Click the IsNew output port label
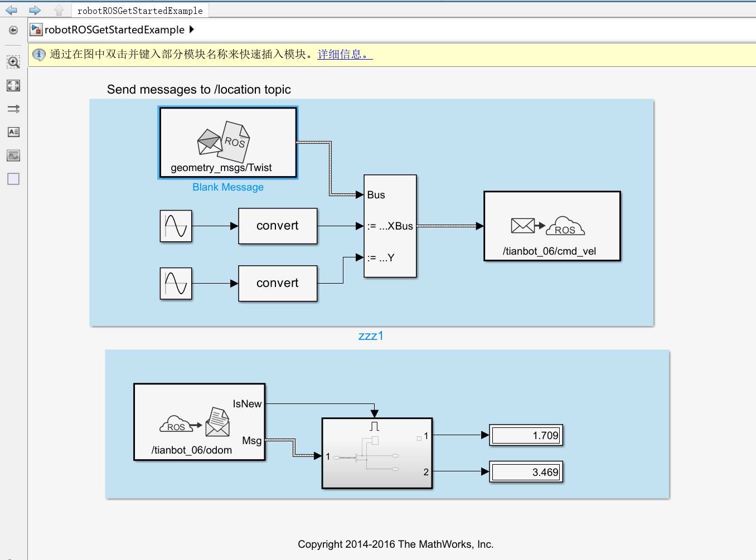756x560 pixels. [x=247, y=404]
